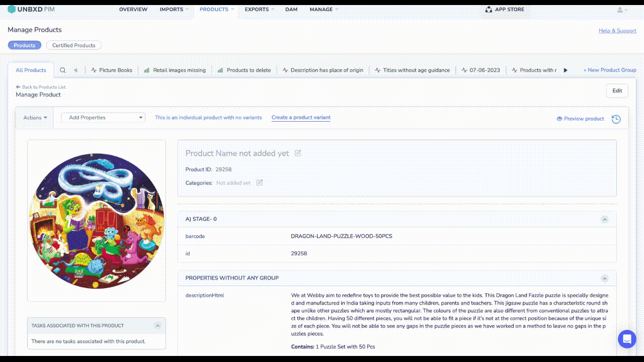Click the Product ID value 29258

(223, 169)
